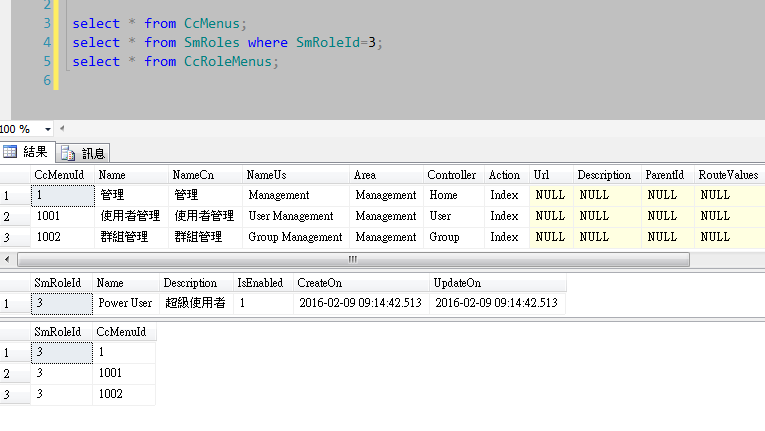Select the Controller column header
Viewport: 765px width, 431px height.
click(x=453, y=175)
